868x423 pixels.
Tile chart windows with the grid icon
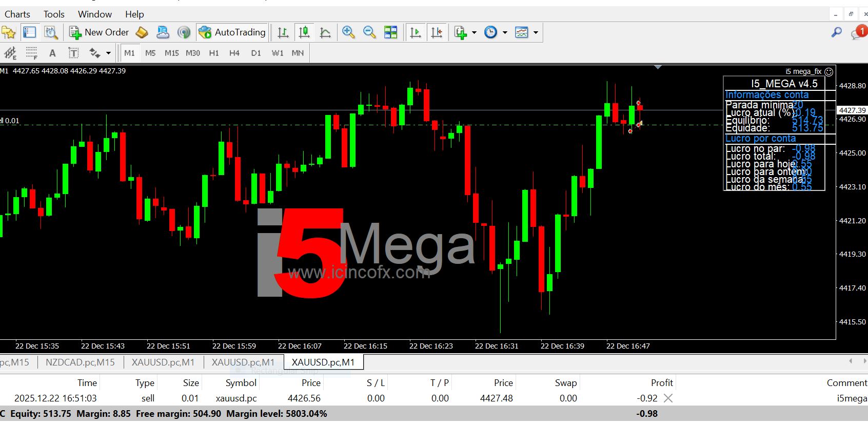pos(391,32)
